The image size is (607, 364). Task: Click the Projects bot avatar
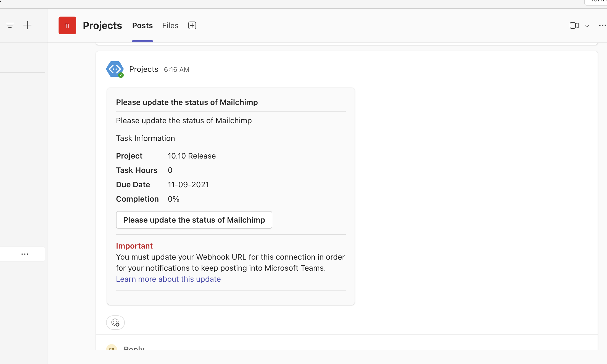(115, 69)
